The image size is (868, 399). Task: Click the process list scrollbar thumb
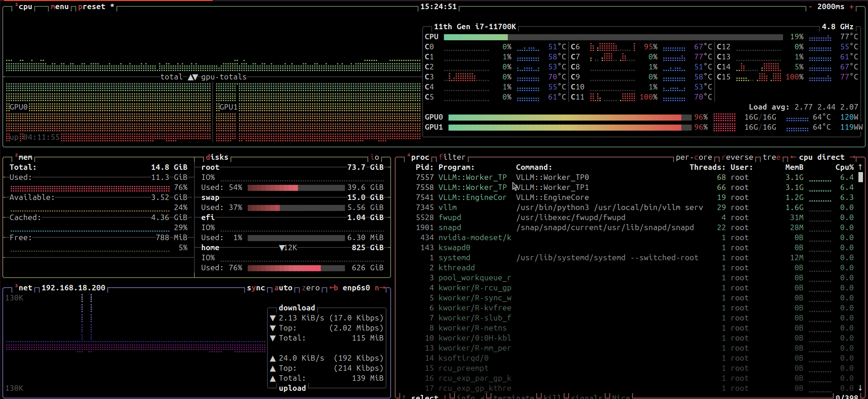(x=861, y=177)
